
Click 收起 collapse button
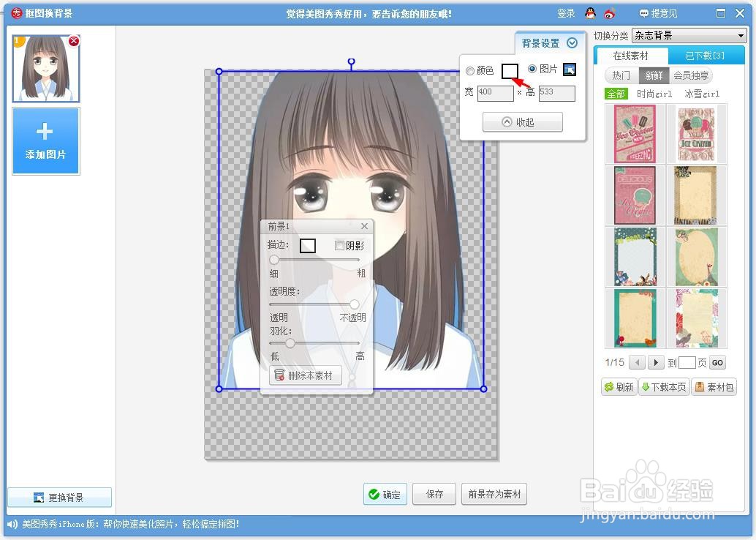(x=523, y=122)
